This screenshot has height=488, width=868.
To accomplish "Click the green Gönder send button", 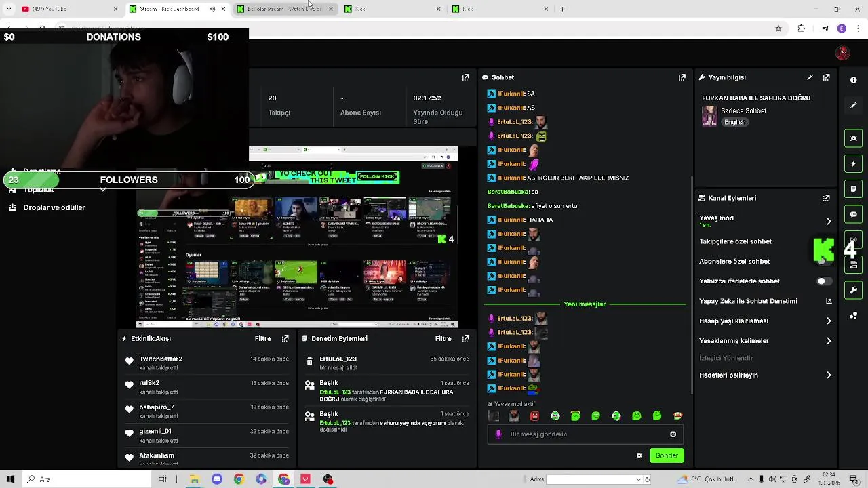I will 667,455.
